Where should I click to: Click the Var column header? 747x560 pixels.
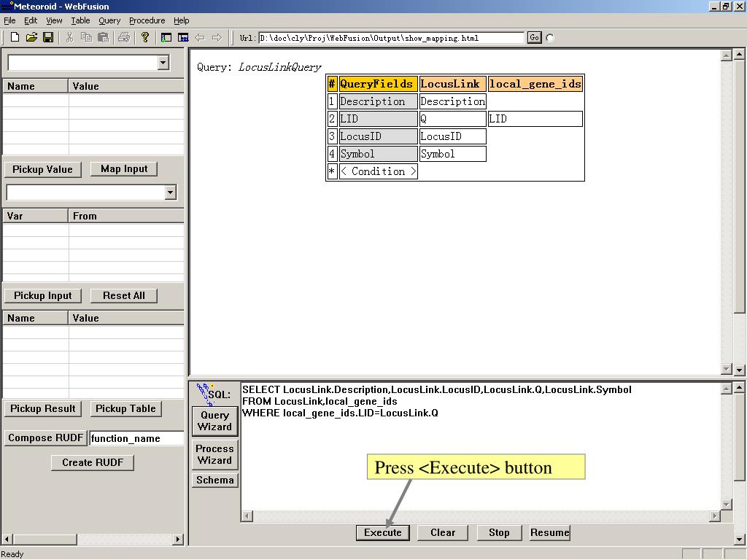(x=36, y=216)
